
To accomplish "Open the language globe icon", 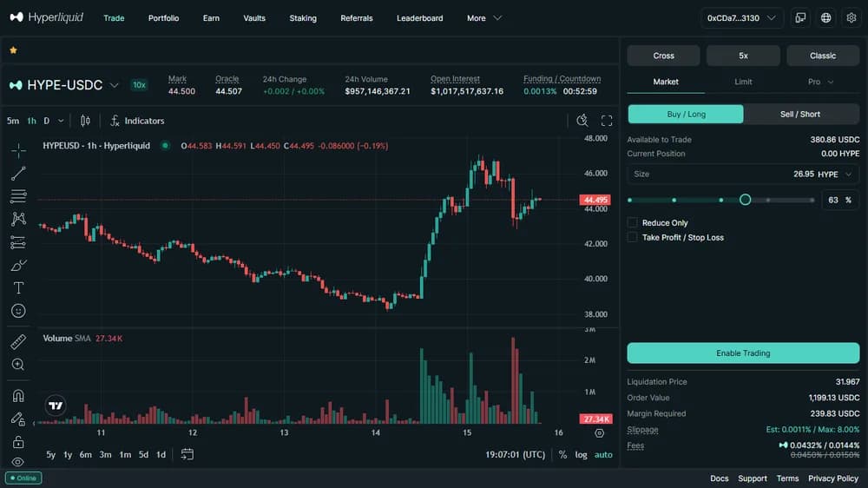I will [825, 17].
